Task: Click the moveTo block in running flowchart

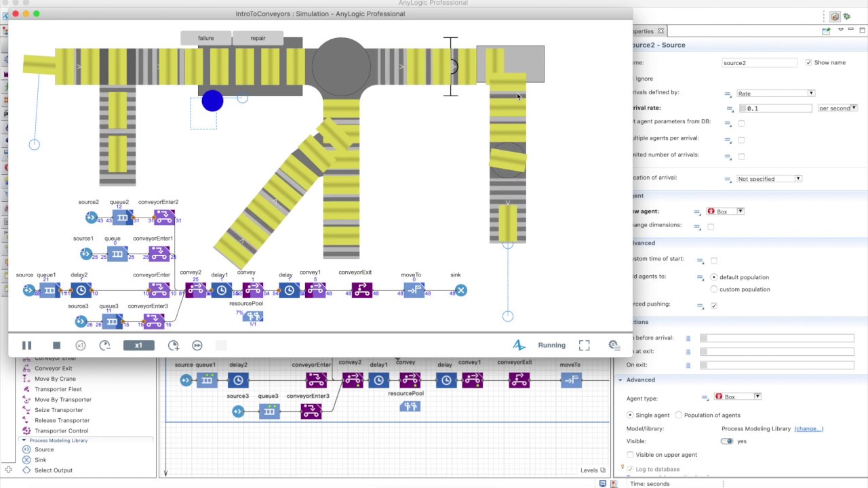Action: click(x=414, y=291)
